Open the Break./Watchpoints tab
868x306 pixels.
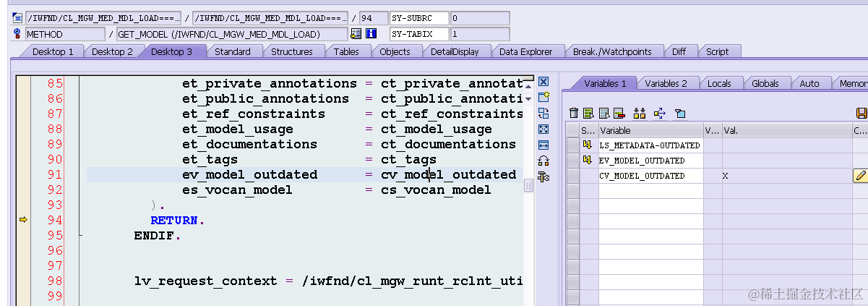point(612,51)
